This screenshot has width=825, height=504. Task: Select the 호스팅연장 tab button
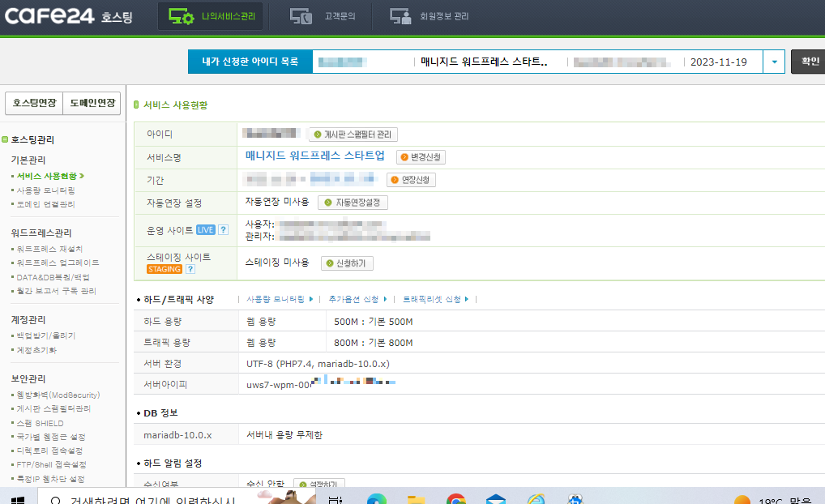[x=34, y=103]
